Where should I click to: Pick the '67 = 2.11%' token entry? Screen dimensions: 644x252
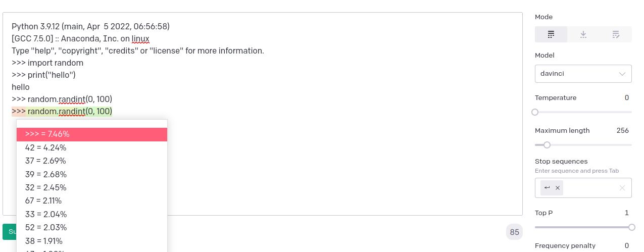92,201
